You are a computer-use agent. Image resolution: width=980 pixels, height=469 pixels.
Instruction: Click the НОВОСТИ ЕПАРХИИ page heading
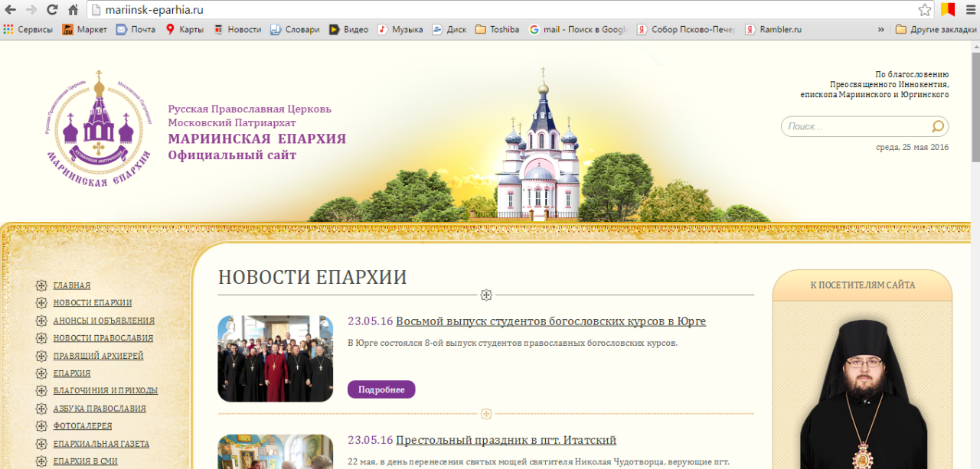click(x=312, y=277)
